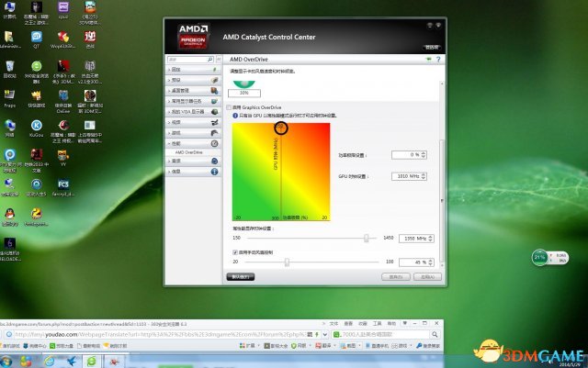Click the Defaults button in Catalyst

(241, 277)
